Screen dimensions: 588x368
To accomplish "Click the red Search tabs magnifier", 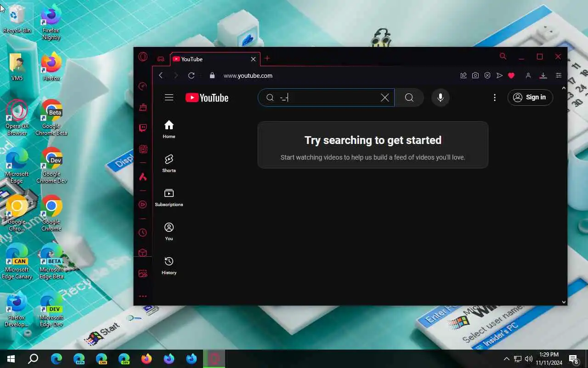I will 503,57.
